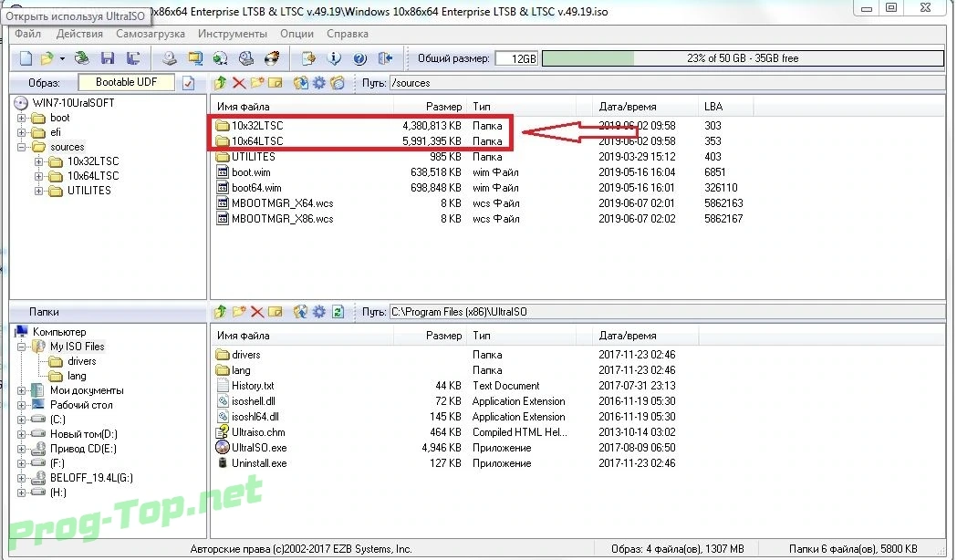Go up one level in local pane toolbar
Viewport: 957px width, 560px height.
(221, 312)
